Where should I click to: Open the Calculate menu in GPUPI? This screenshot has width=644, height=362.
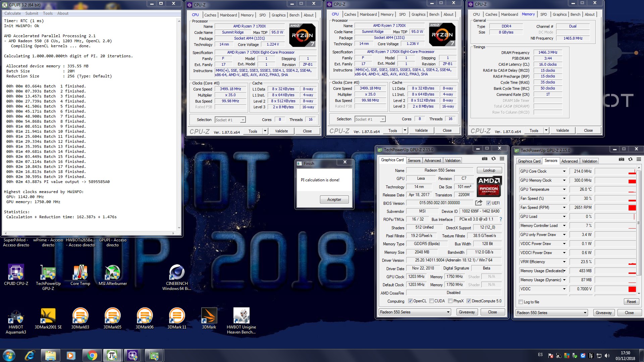point(12,13)
